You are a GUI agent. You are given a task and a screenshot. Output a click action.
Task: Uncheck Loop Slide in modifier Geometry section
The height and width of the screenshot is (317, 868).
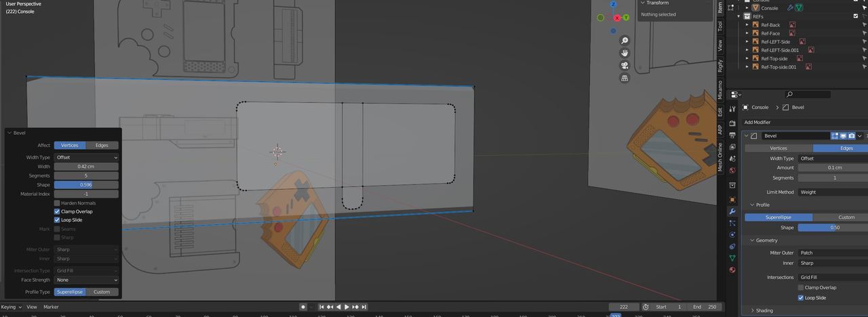[801, 297]
